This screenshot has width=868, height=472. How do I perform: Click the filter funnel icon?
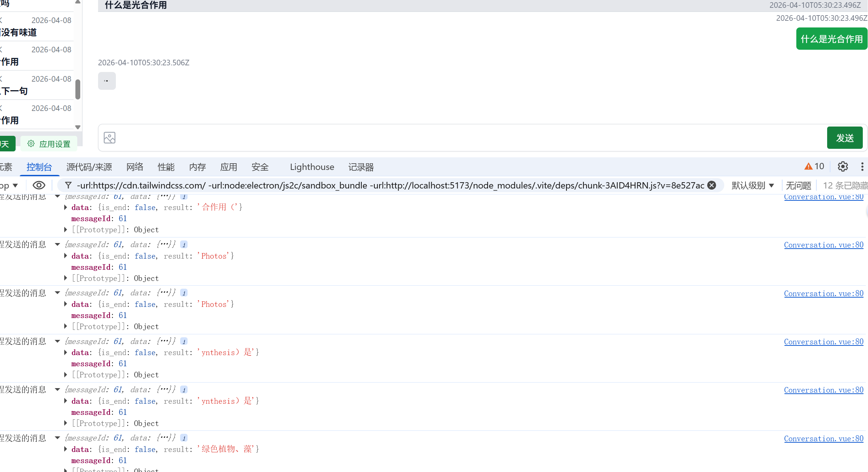[x=68, y=185]
